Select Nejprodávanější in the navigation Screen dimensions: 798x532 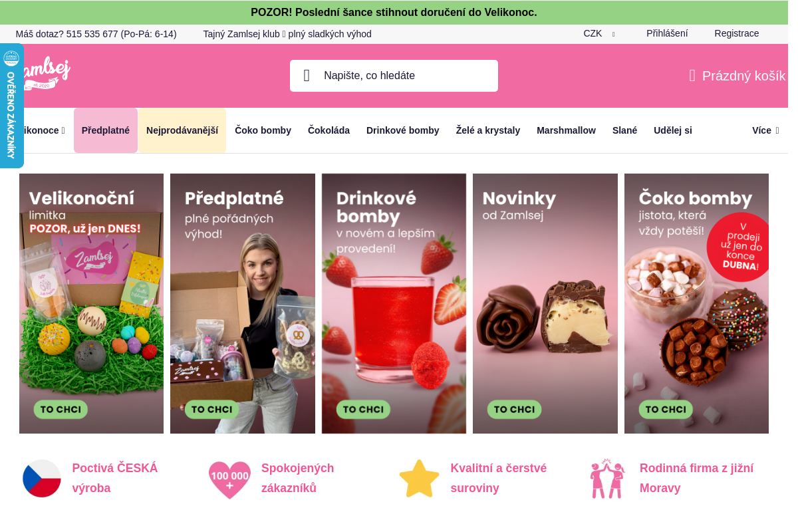(x=182, y=130)
